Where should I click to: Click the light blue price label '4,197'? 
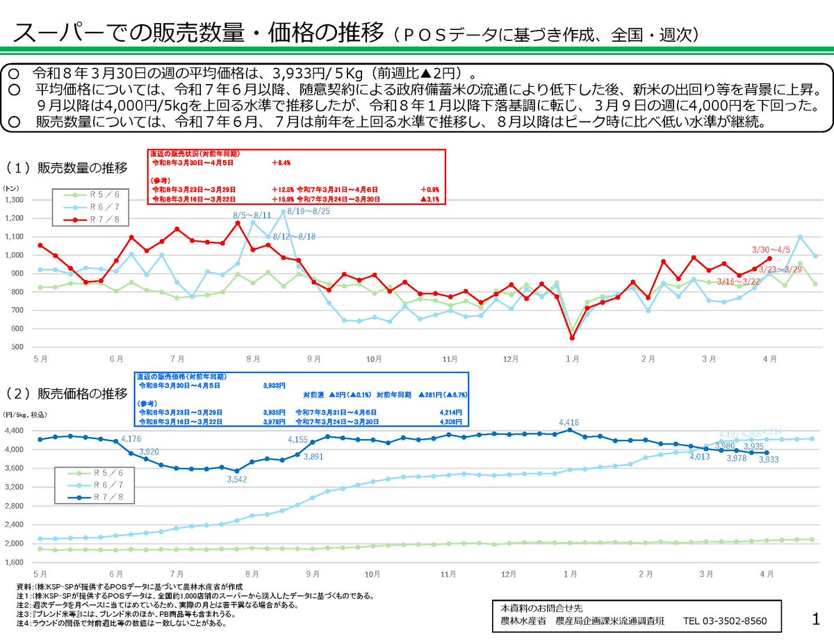point(730,434)
